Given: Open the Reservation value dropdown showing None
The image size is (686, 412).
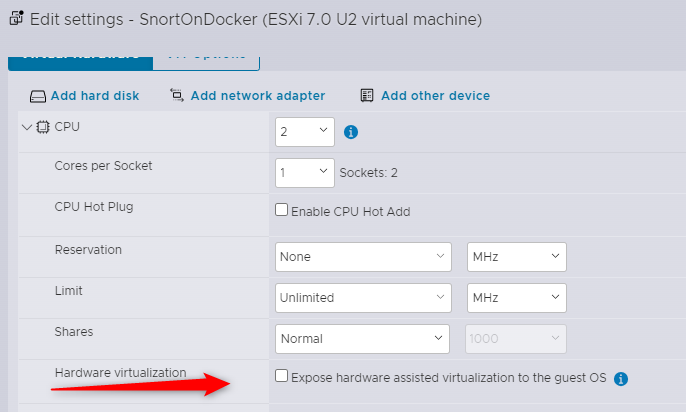Looking at the screenshot, I should (x=364, y=257).
